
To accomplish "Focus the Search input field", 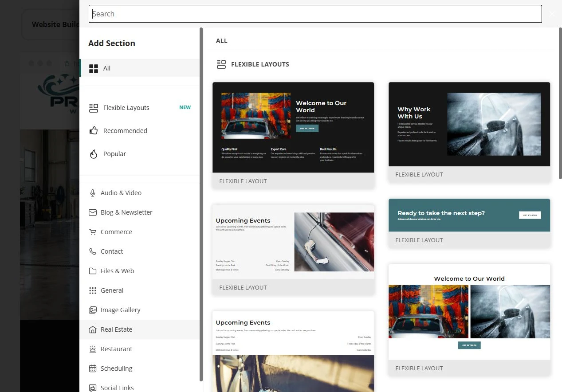I will coord(315,14).
